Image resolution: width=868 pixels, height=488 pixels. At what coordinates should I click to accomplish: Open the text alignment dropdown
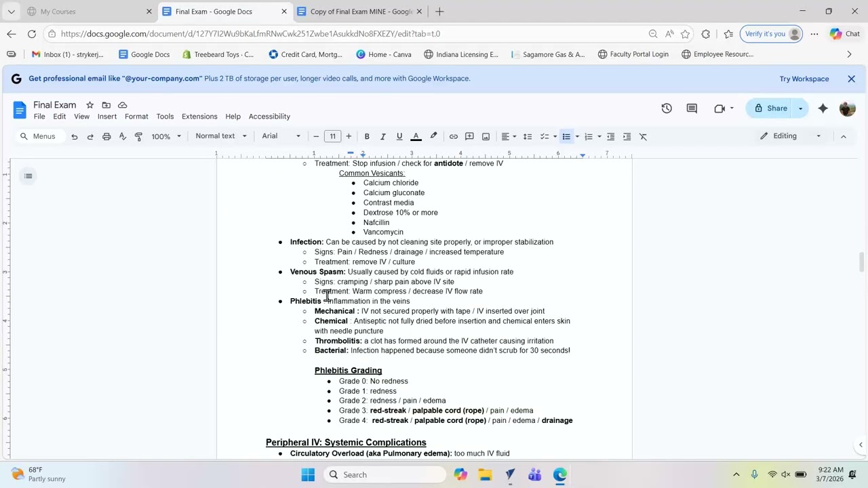[509, 136]
